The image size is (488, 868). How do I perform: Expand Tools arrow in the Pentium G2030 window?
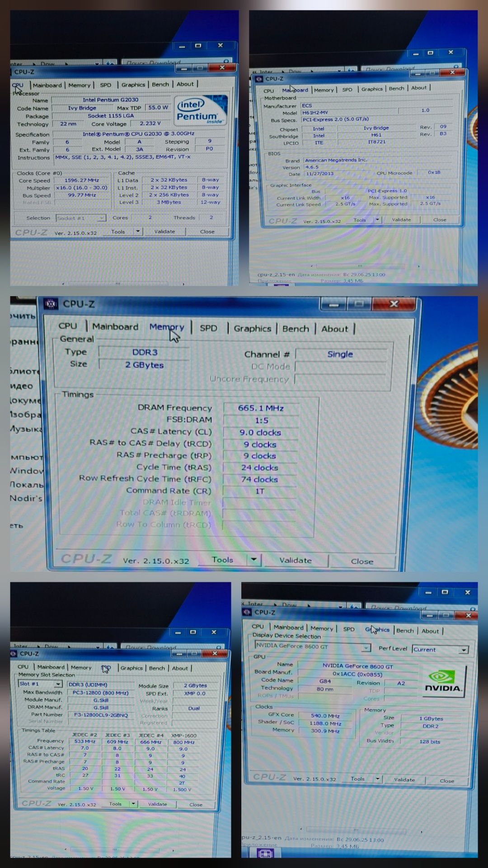click(x=138, y=231)
